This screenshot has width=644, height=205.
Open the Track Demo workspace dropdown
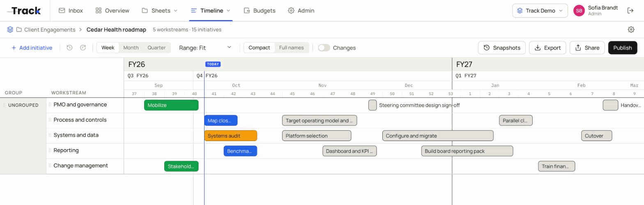point(540,11)
